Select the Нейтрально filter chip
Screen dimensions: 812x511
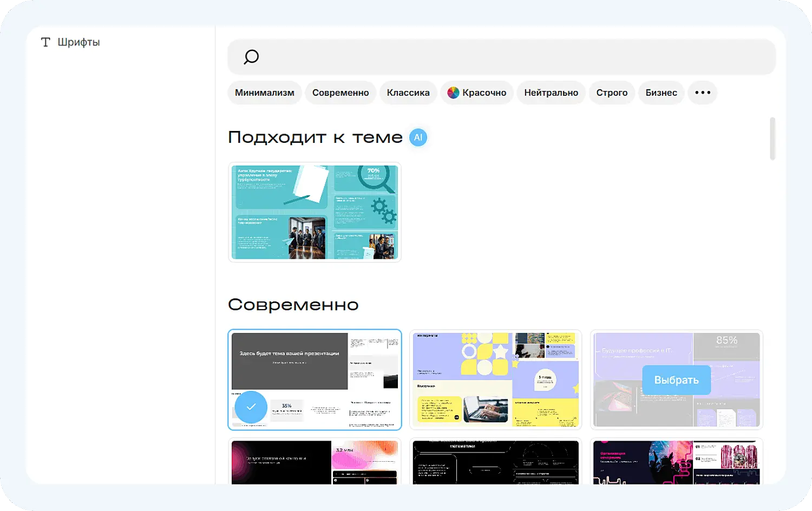(x=551, y=93)
